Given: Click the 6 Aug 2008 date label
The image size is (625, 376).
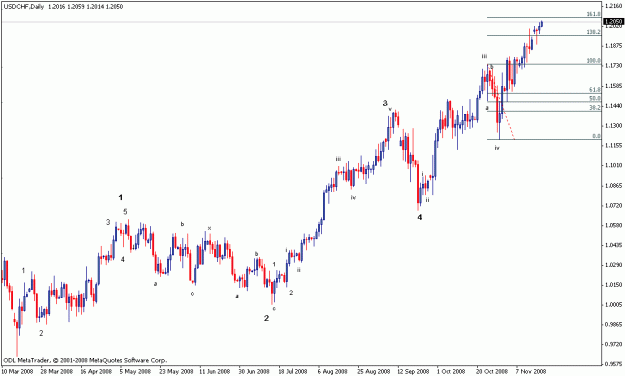Looking at the screenshot, I should pyautogui.click(x=333, y=371).
